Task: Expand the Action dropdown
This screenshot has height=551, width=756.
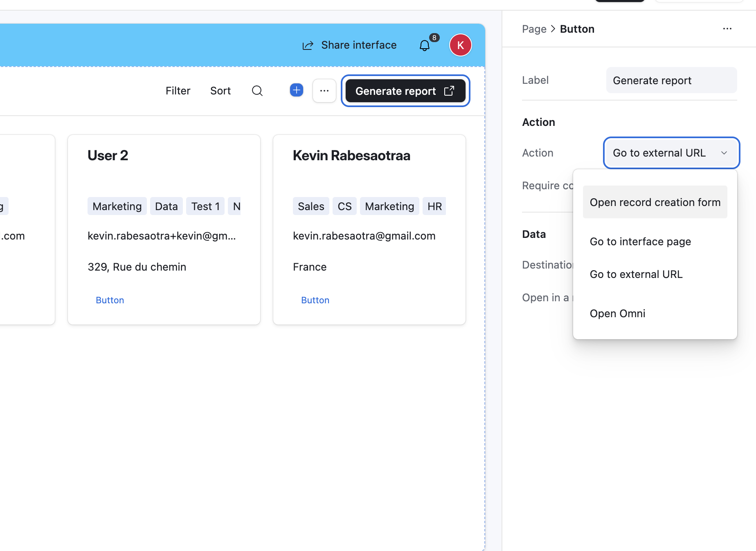Action: tap(671, 153)
